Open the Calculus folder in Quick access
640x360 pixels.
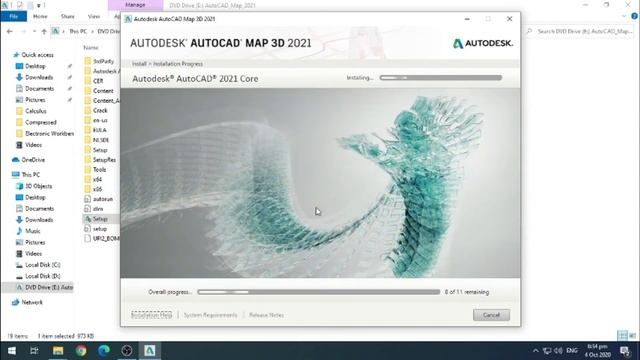point(31,111)
